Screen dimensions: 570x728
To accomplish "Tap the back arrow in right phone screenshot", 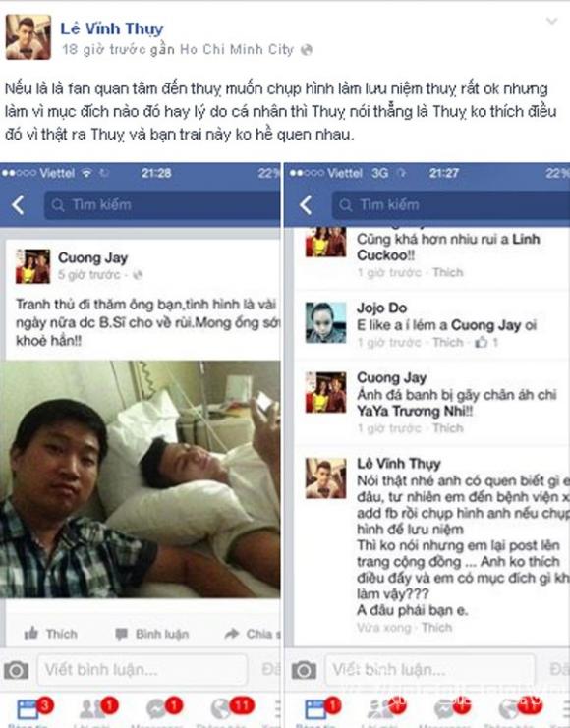I will coord(307,204).
